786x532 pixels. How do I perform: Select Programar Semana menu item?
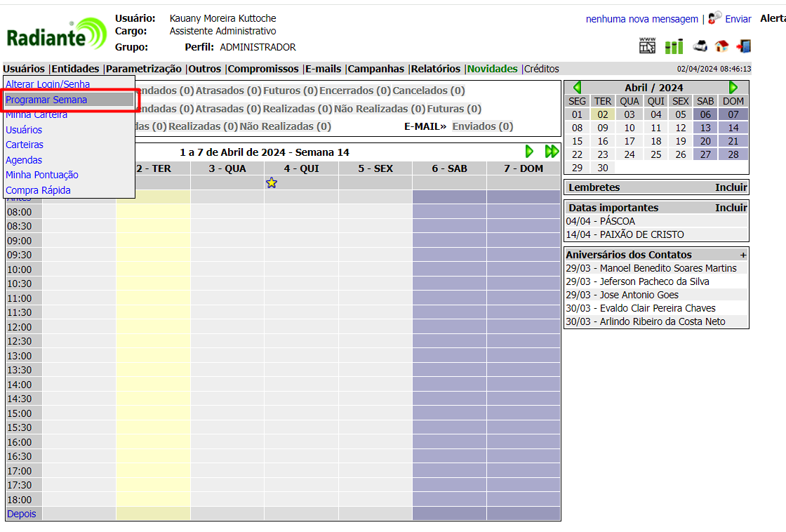[46, 100]
